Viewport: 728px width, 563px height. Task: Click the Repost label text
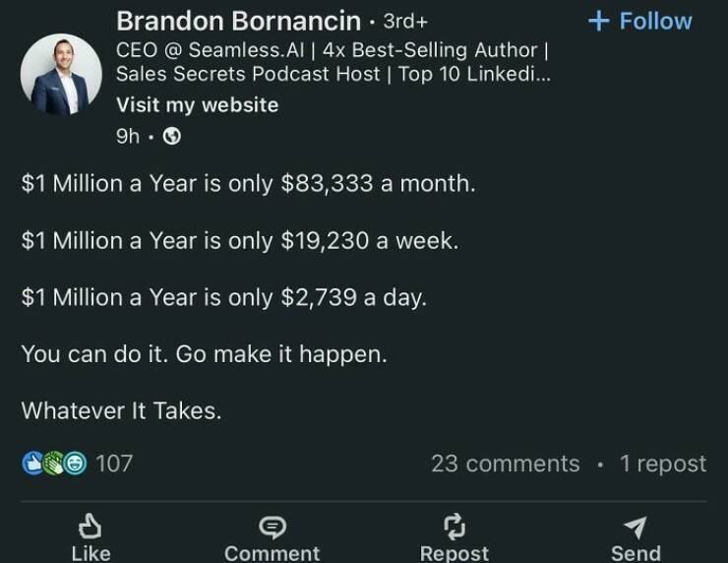(x=455, y=554)
